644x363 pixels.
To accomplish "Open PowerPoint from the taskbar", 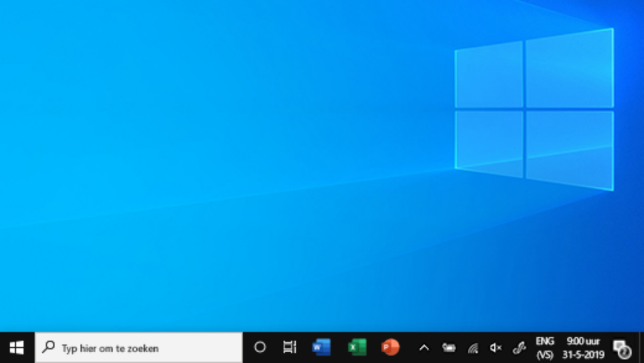I will [390, 347].
